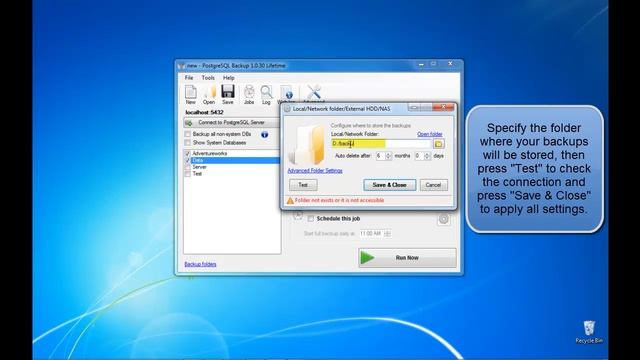Open the Jobs toolbar icon
Image resolution: width=640 pixels, height=360 pixels.
249,95
